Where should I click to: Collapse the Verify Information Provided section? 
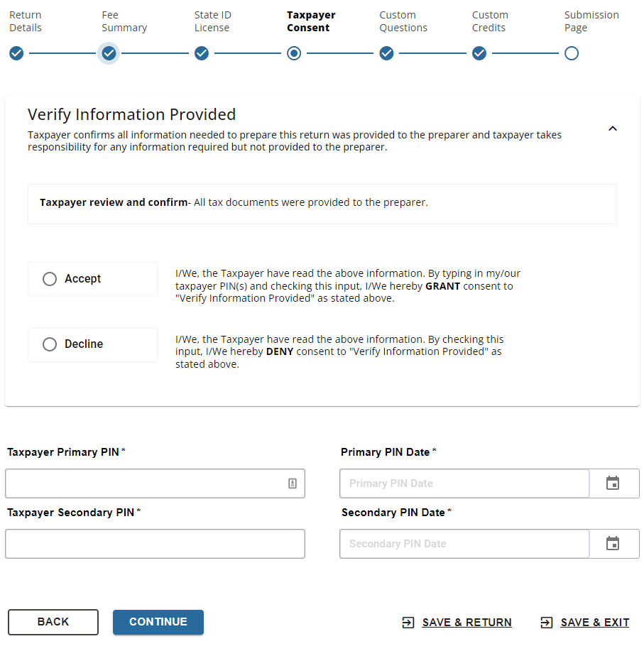click(613, 128)
